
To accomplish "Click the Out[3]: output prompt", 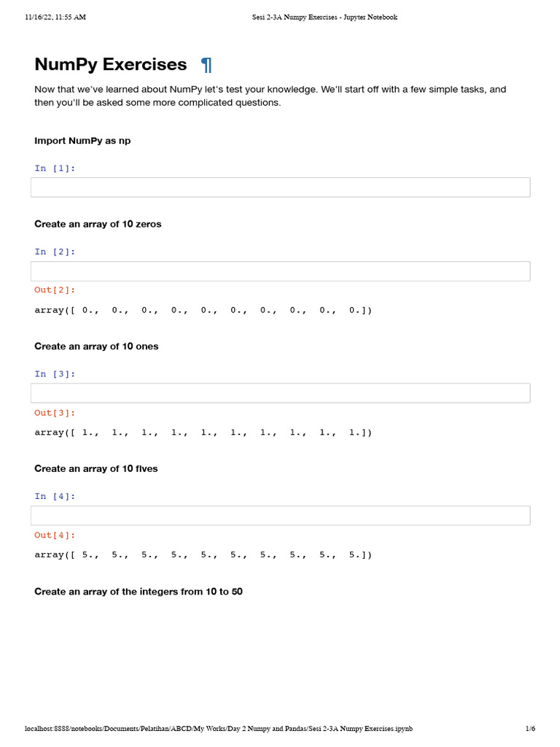I will [55, 413].
